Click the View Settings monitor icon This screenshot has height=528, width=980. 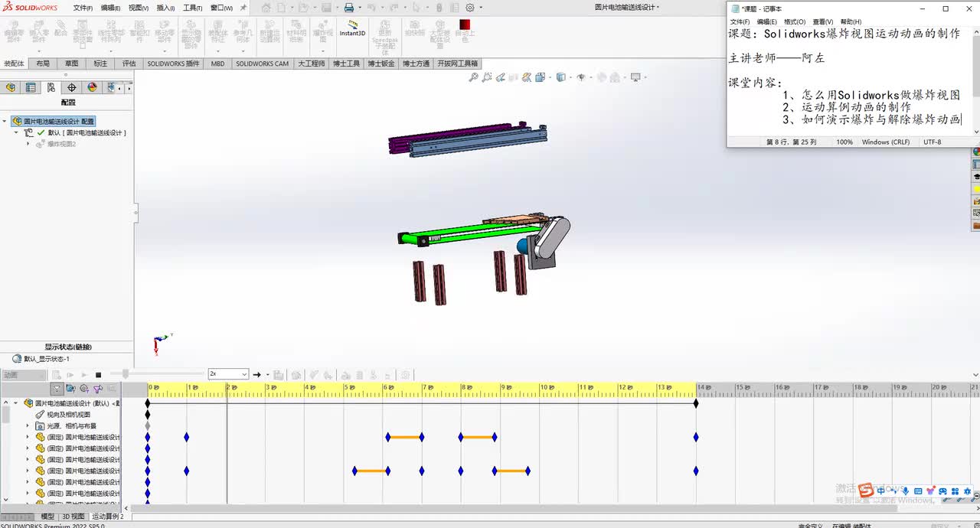click(635, 77)
